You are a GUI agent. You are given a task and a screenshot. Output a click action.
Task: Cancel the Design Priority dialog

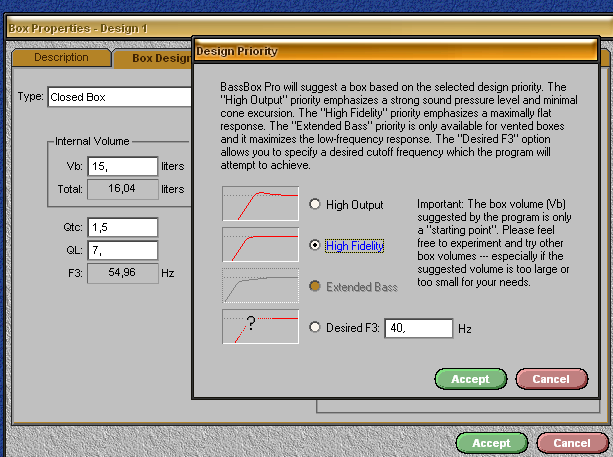551,379
